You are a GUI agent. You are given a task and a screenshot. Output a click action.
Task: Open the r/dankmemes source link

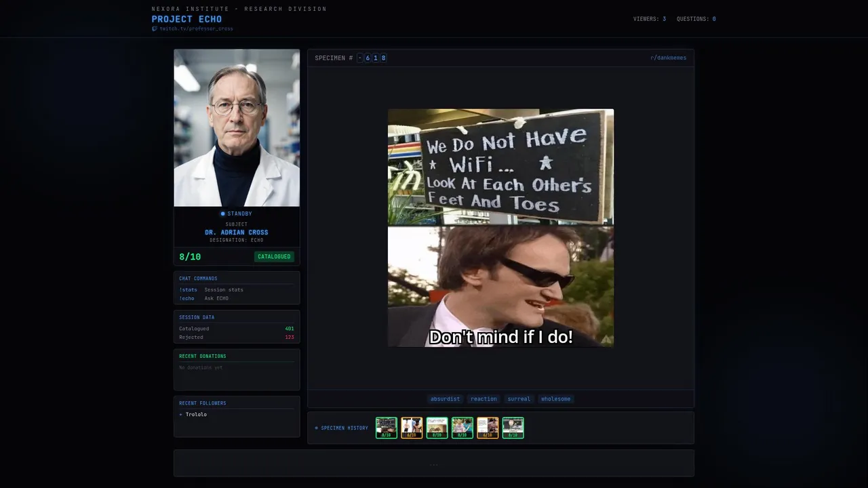668,58
